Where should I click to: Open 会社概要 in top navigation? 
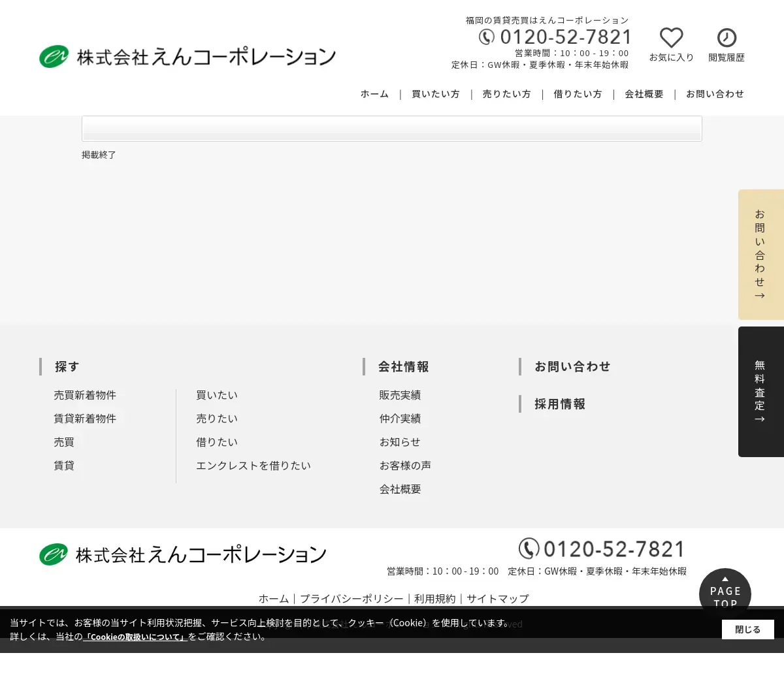click(x=644, y=94)
